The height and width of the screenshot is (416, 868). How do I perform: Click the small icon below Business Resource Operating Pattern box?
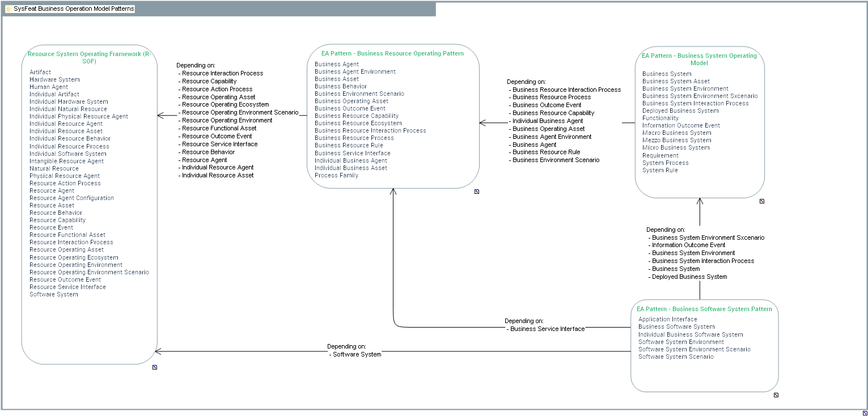coord(477,192)
